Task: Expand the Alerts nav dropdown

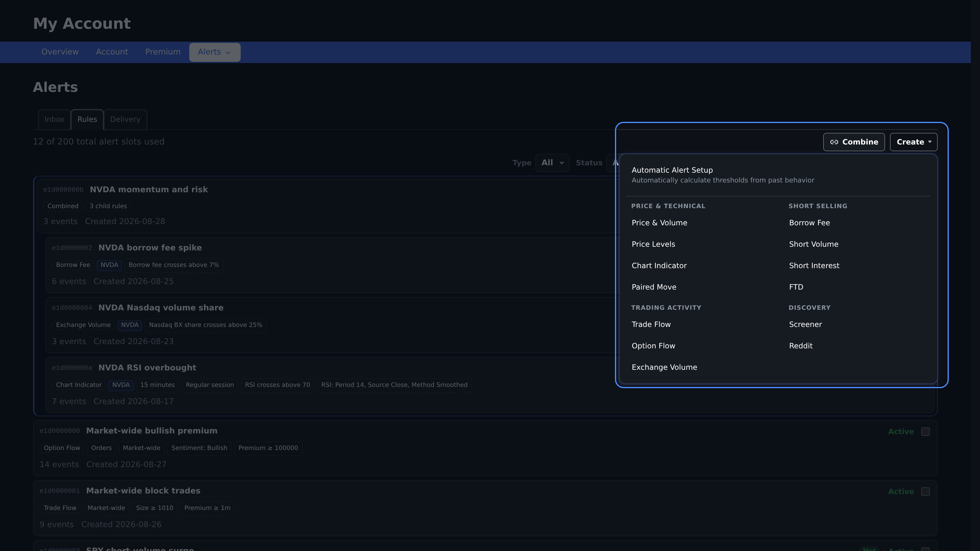Action: (x=215, y=52)
